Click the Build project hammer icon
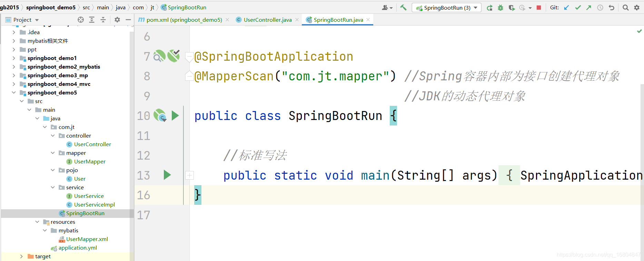Viewport: 644px width, 261px height. click(403, 7)
